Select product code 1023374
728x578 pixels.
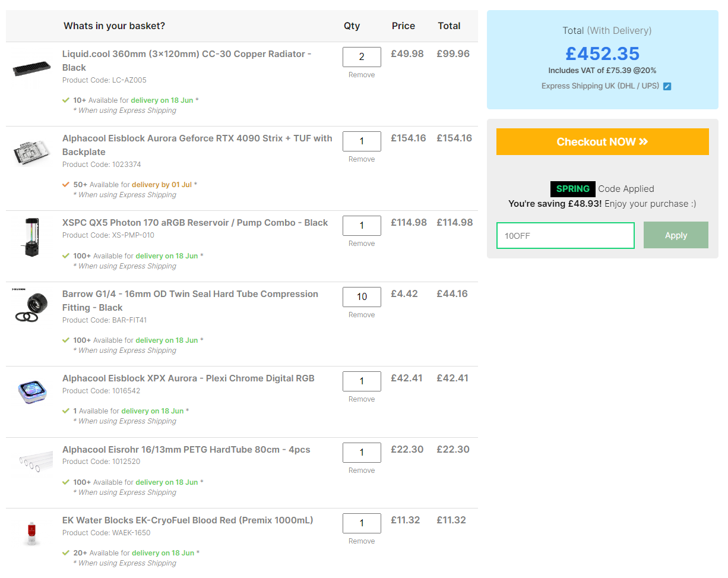pos(126,165)
